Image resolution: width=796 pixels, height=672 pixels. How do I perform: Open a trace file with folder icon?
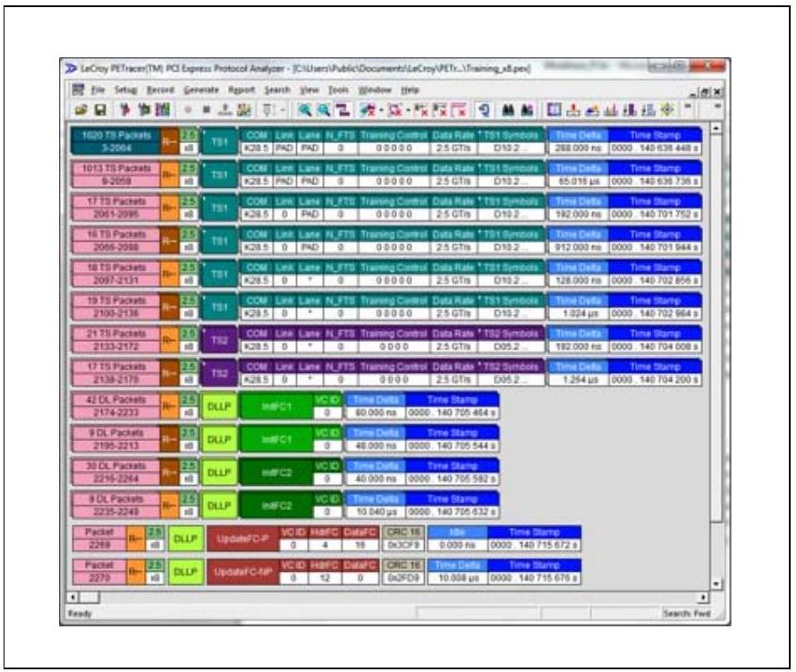point(80,110)
